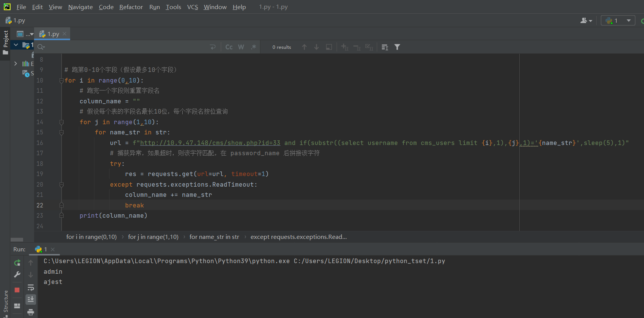The height and width of the screenshot is (318, 644).
Task: Open the File menu
Action: [x=21, y=7]
